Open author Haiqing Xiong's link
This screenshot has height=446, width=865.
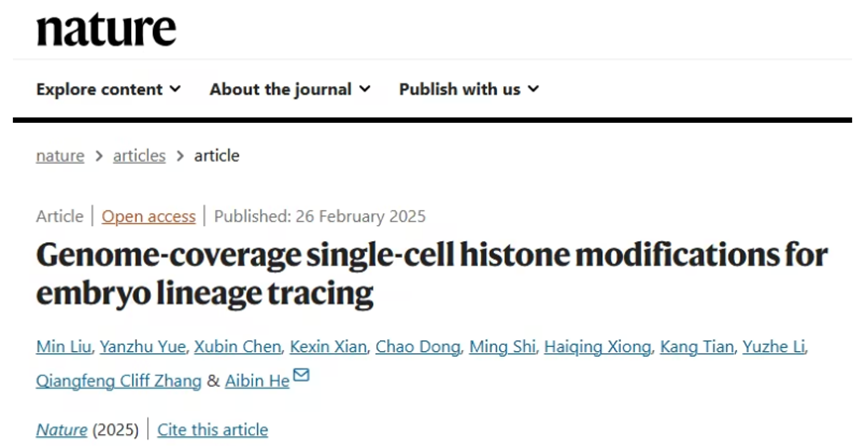[597, 347]
